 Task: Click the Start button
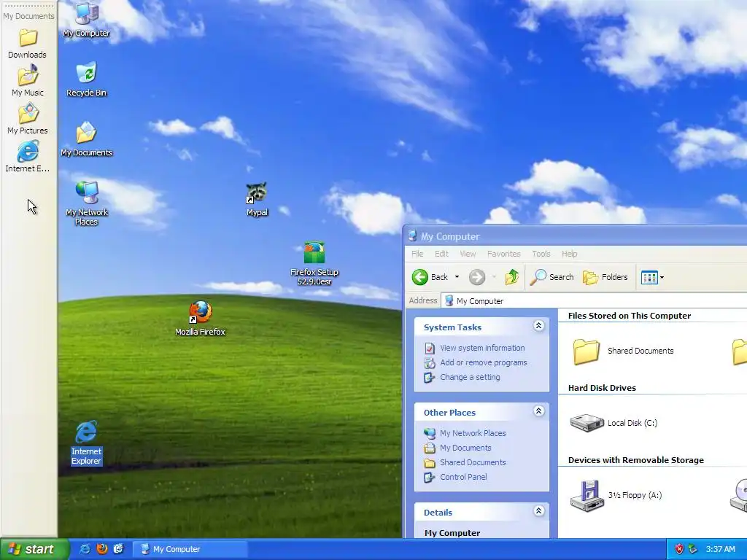click(34, 549)
